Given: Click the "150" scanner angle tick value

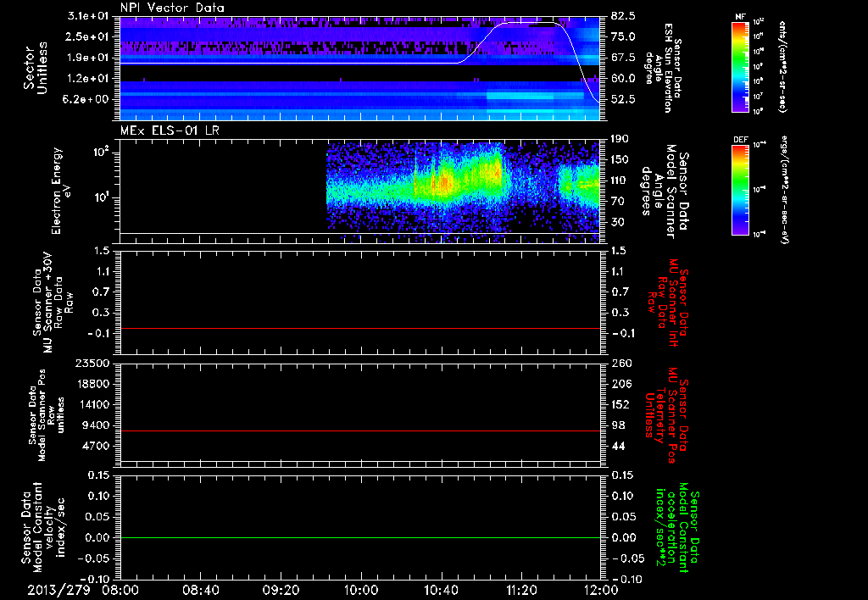Looking at the screenshot, I should (620, 160).
